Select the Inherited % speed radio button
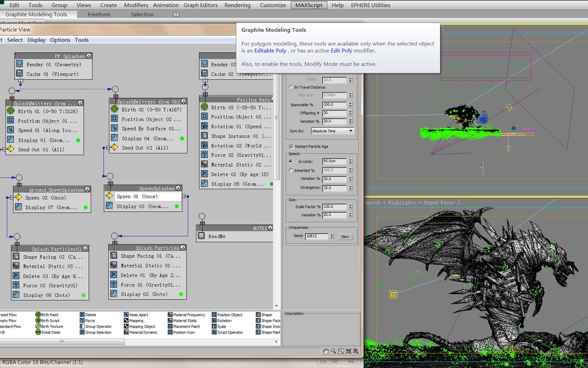The width and height of the screenshot is (588, 368). (x=291, y=170)
